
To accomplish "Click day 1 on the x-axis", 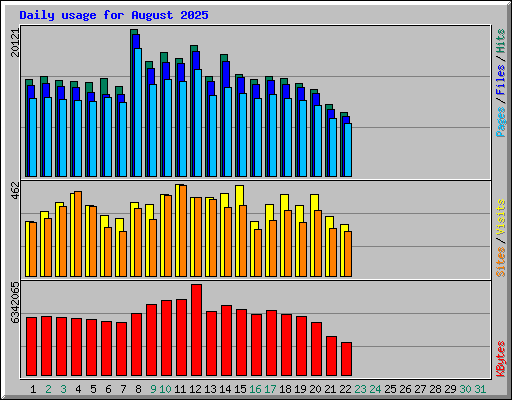I will pos(33,389).
